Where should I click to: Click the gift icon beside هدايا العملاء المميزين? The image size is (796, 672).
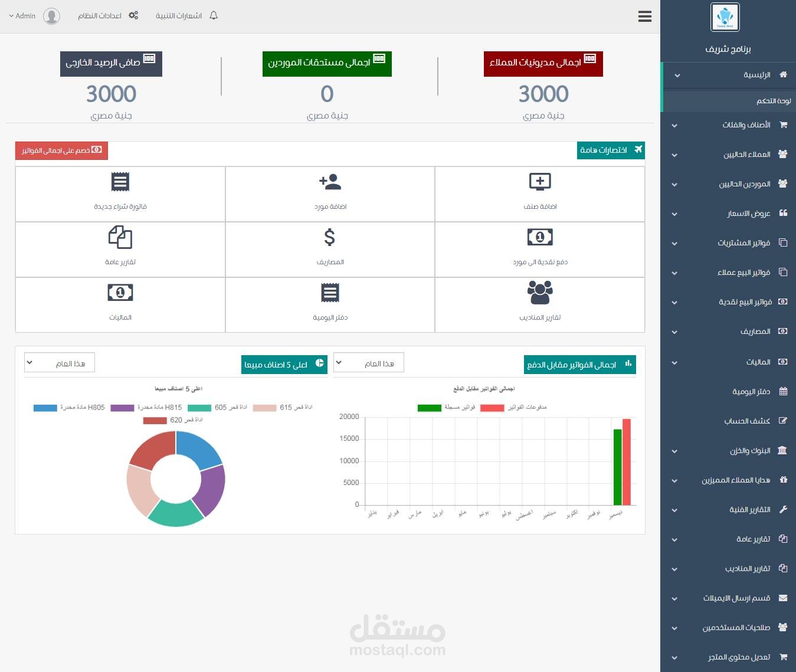[783, 480]
